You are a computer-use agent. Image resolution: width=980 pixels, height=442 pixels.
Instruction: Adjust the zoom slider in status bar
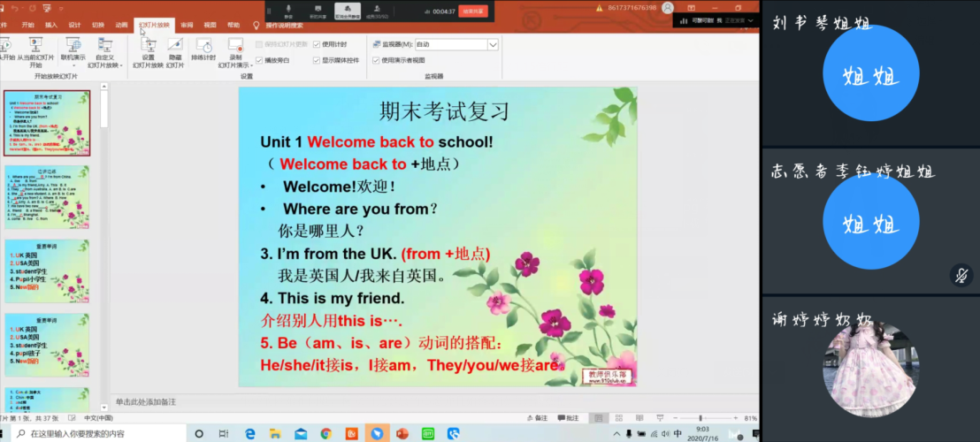tap(701, 418)
